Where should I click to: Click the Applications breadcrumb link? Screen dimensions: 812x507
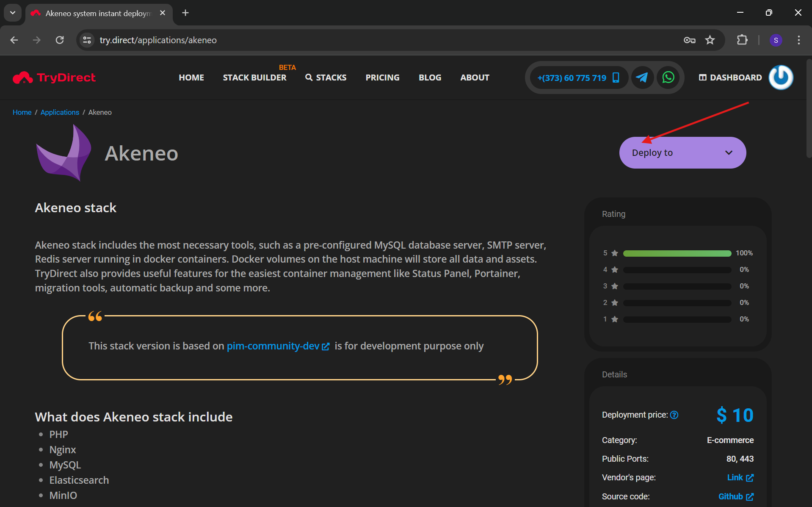click(x=60, y=112)
